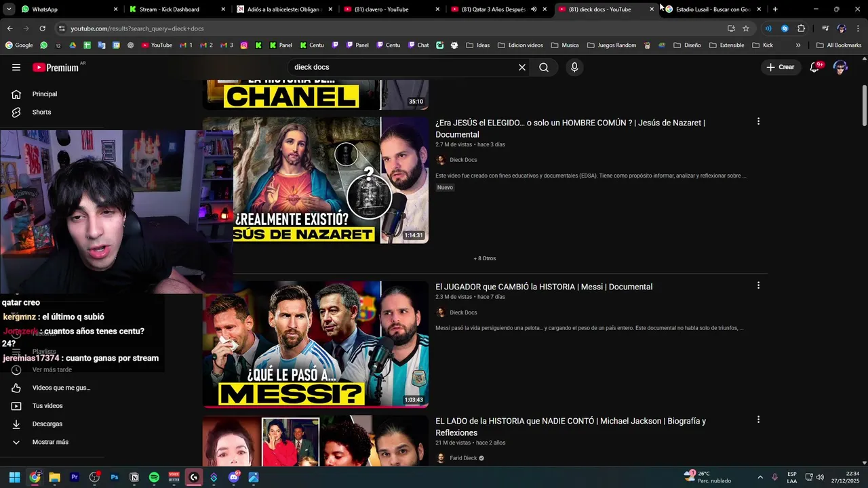
Task: Open the YouTube hamburger guide menu
Action: point(16,67)
